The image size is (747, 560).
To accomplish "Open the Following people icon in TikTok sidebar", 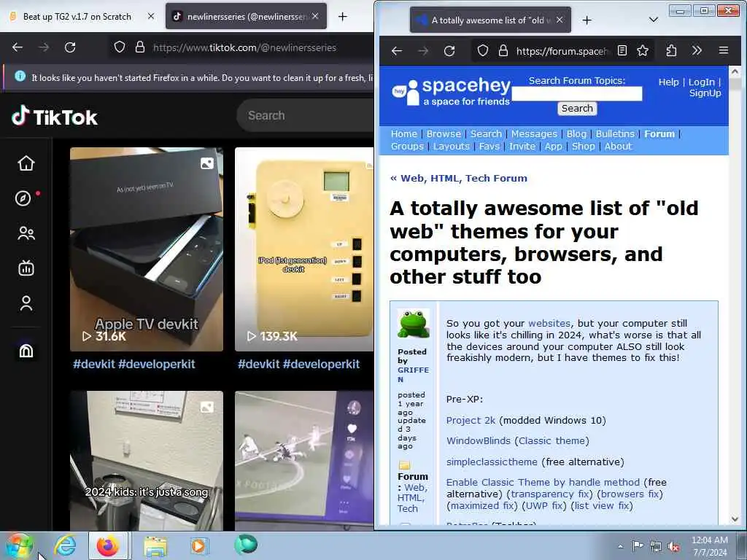I will click(26, 233).
